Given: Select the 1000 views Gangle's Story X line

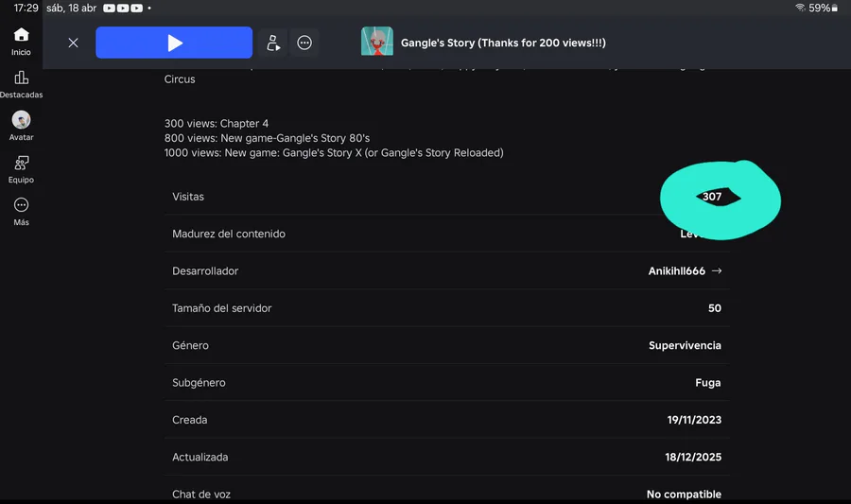Looking at the screenshot, I should [334, 153].
